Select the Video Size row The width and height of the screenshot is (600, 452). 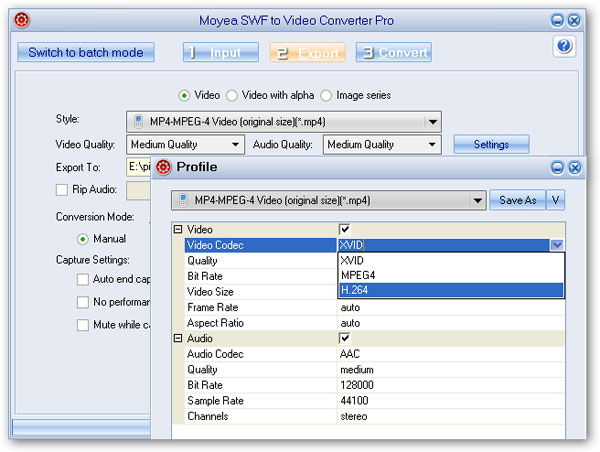(260, 292)
